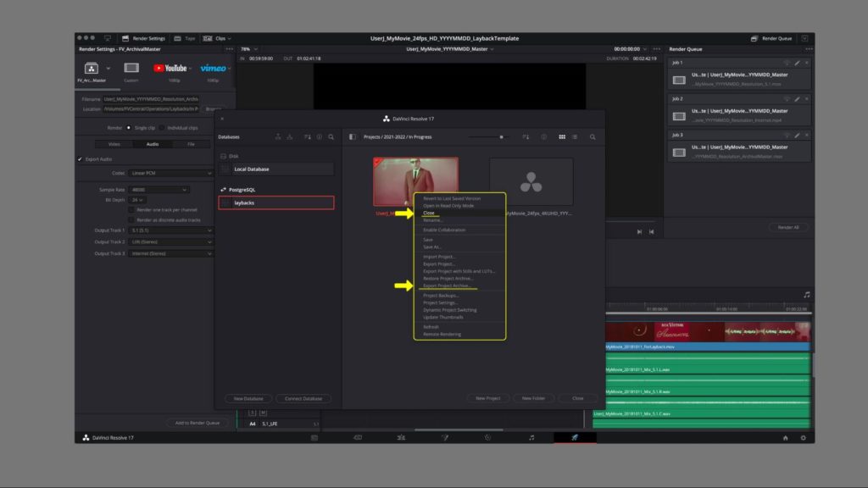This screenshot has width=868, height=488.
Task: Open the viewer zoom percentage dropdown
Action: [249, 49]
